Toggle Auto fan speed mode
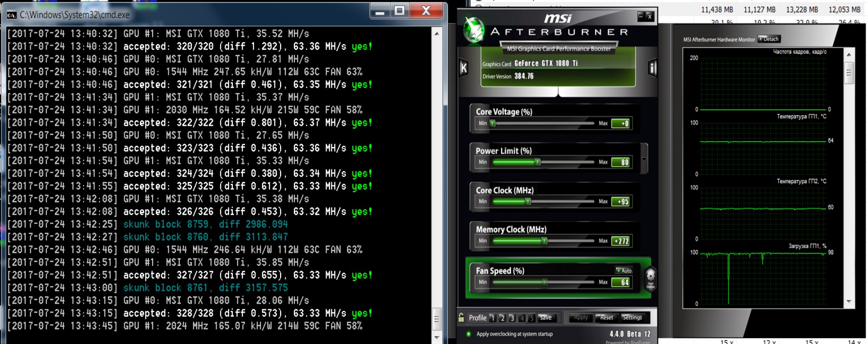Screen dimensions: 868x344 624,270
